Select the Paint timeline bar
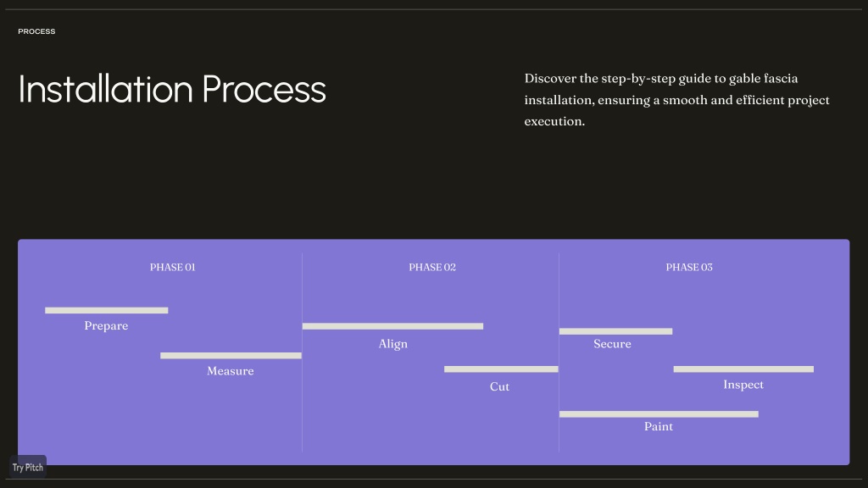868x488 pixels. tap(659, 413)
